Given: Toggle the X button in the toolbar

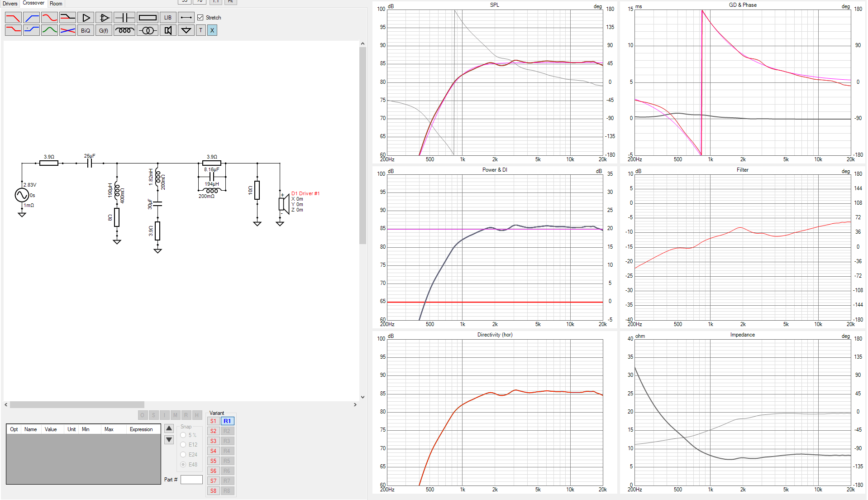Looking at the screenshot, I should pyautogui.click(x=212, y=30).
